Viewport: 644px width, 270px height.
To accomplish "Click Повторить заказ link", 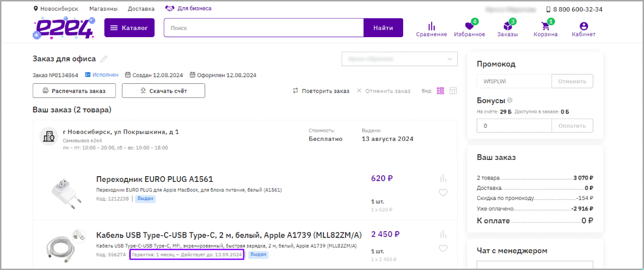I will (321, 91).
